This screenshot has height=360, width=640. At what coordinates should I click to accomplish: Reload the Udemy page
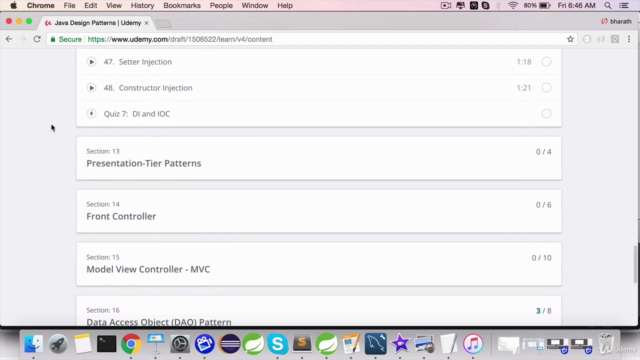click(37, 39)
